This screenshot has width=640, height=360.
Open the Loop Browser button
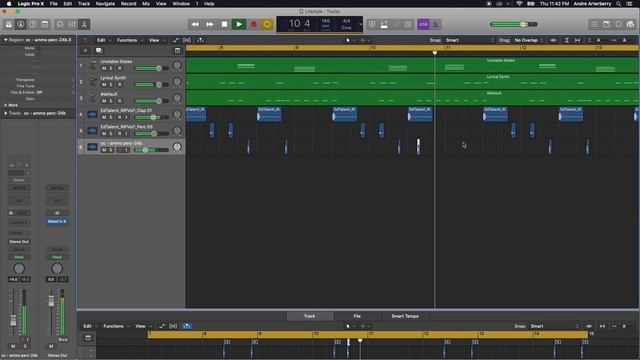point(619,24)
